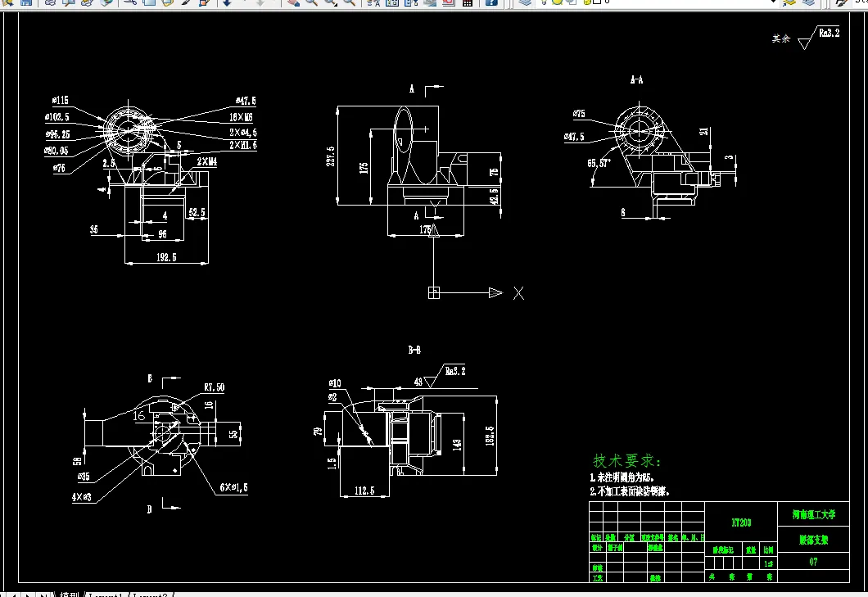Select the ø102,5 diameter callout
868x597 pixels.
pos(57,117)
